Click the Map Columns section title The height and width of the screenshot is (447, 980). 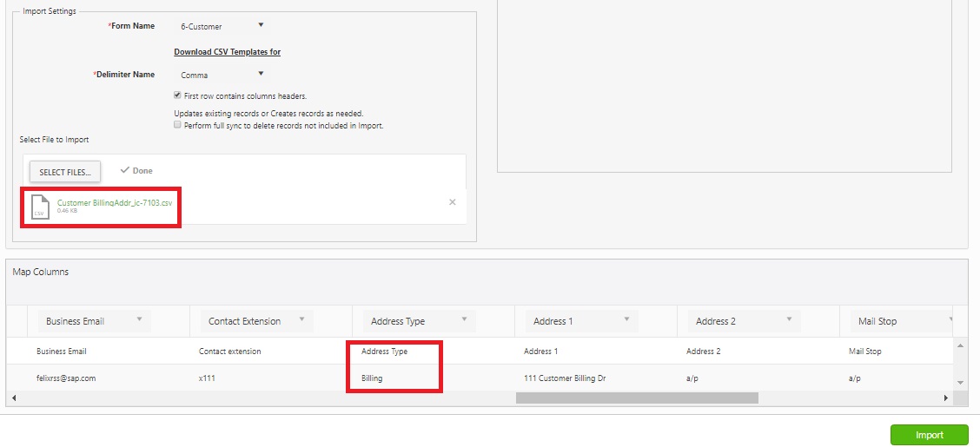(x=41, y=273)
